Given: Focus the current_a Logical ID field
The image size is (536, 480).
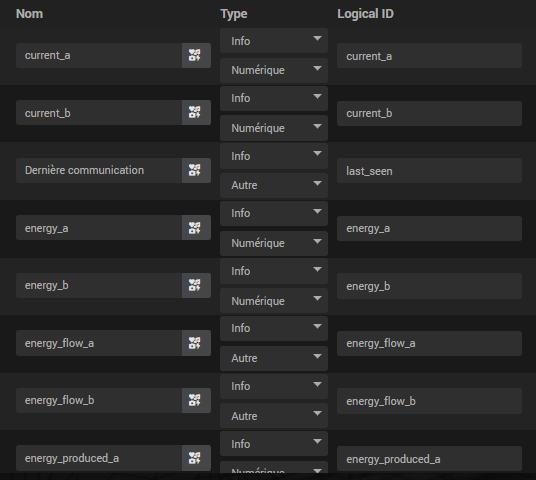Looking at the screenshot, I should (429, 55).
